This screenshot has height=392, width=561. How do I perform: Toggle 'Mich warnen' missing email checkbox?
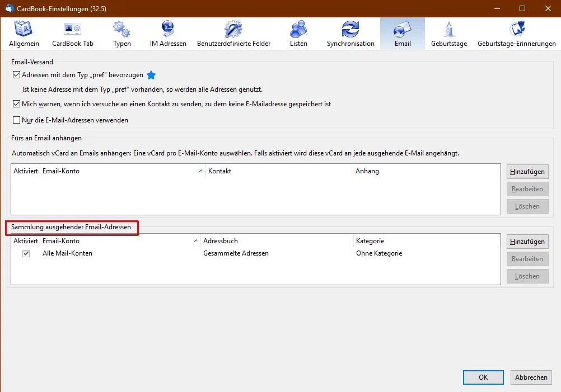pos(16,104)
